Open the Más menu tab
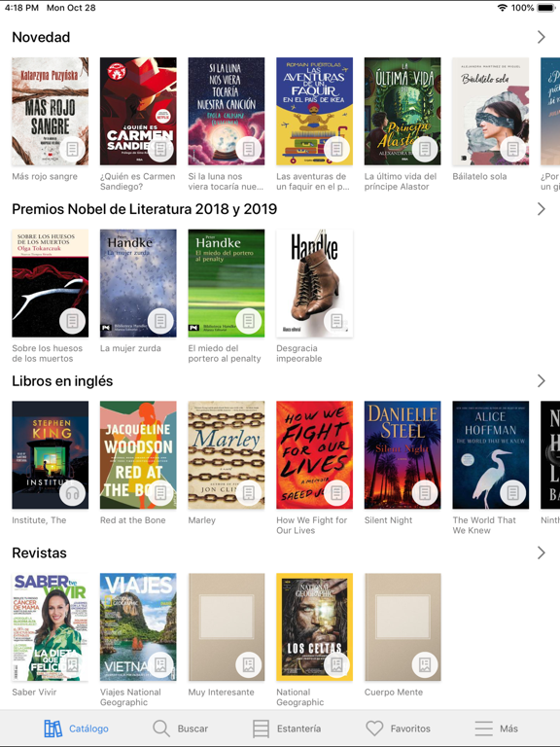Viewport: 560px width, 747px height. click(496, 729)
